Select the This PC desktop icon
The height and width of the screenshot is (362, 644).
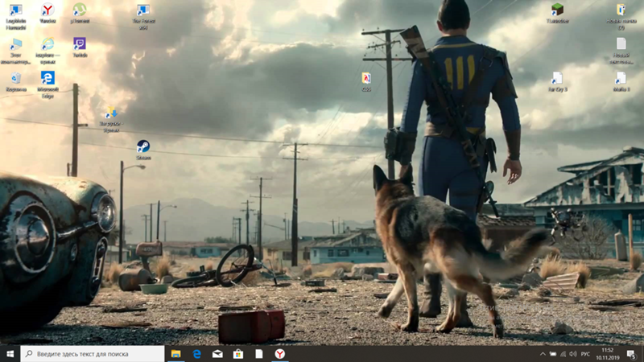click(x=15, y=51)
